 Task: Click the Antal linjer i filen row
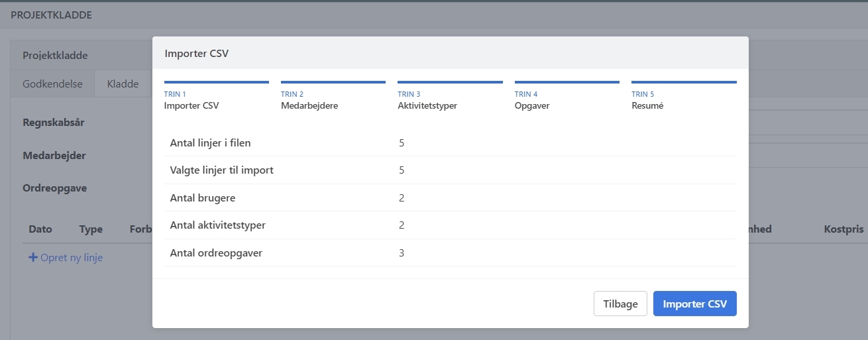pos(450,142)
